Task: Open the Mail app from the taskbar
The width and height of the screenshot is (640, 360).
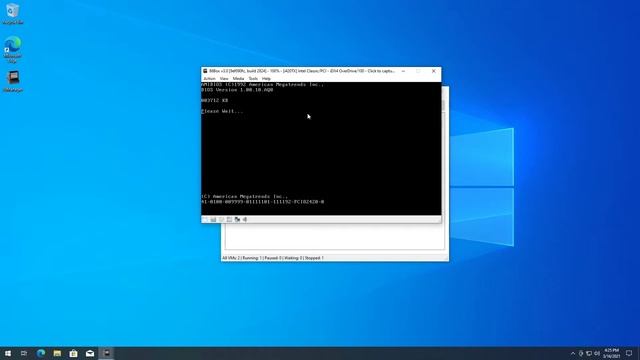Action: (90, 353)
